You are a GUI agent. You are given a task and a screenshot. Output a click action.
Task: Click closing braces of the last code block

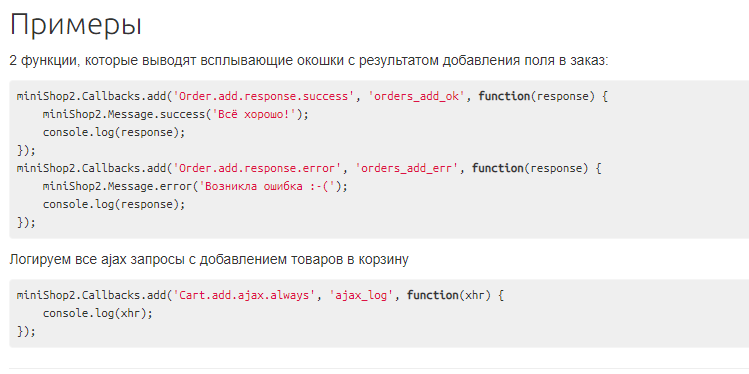26,331
